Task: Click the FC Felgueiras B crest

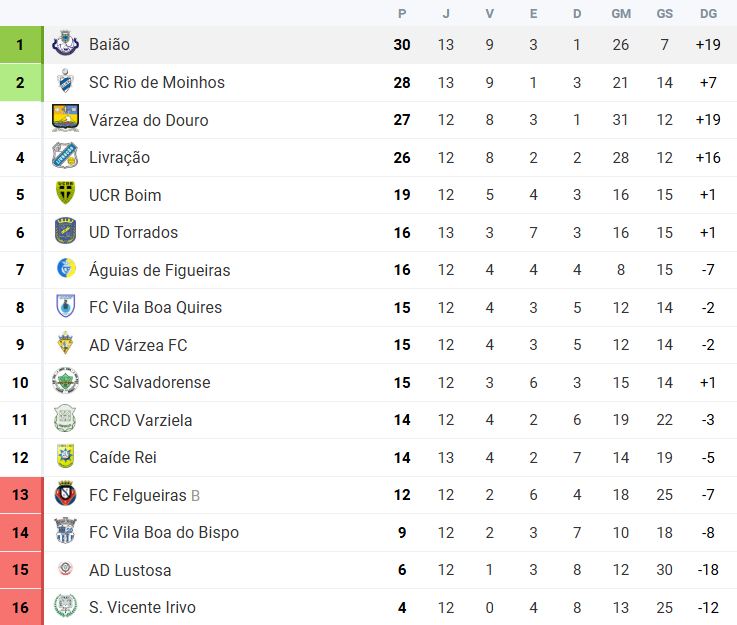Action: (65, 495)
